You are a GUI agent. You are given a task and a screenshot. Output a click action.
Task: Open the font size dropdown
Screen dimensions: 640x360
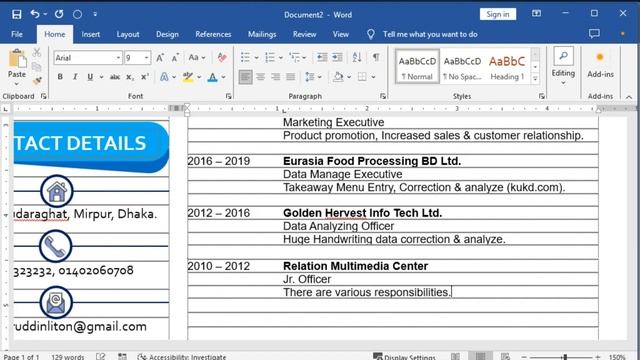pos(146,58)
